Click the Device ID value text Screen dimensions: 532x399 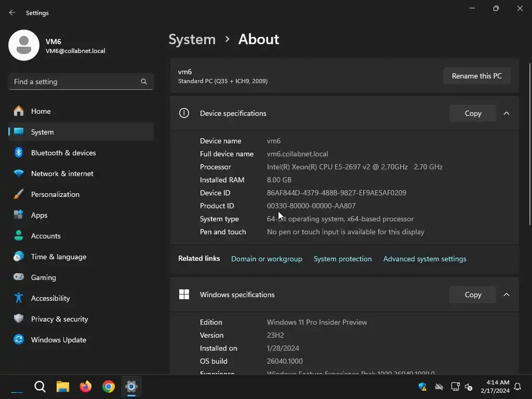(x=337, y=193)
